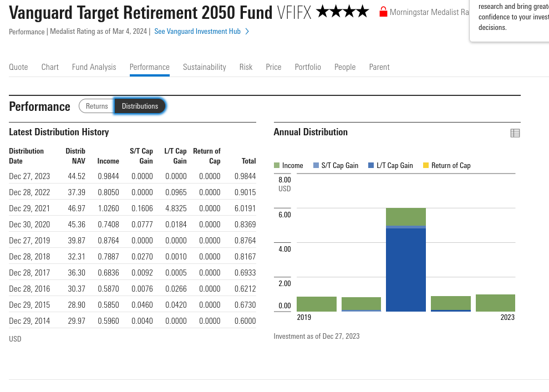
Task: Click the green income segment atop 2021 bar
Action: pos(406,217)
